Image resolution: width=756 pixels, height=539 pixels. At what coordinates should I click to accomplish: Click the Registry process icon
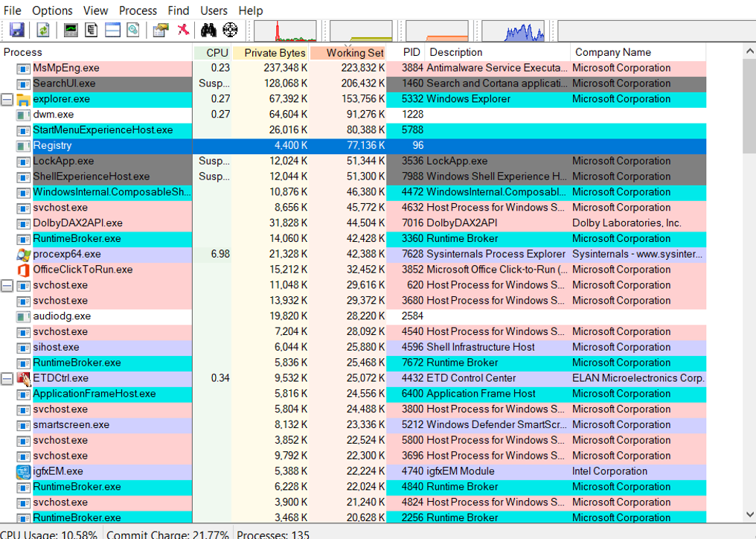pyautogui.click(x=23, y=146)
